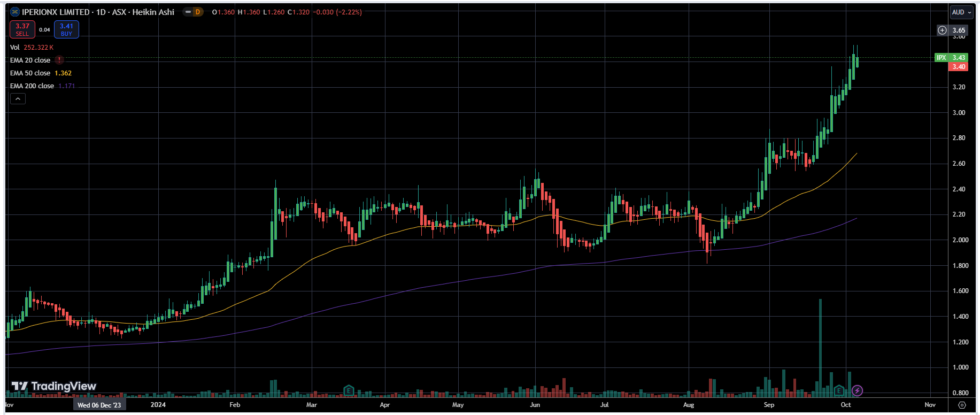Click the 3.41 BUY button
This screenshot has width=980, height=415.
coord(66,29)
